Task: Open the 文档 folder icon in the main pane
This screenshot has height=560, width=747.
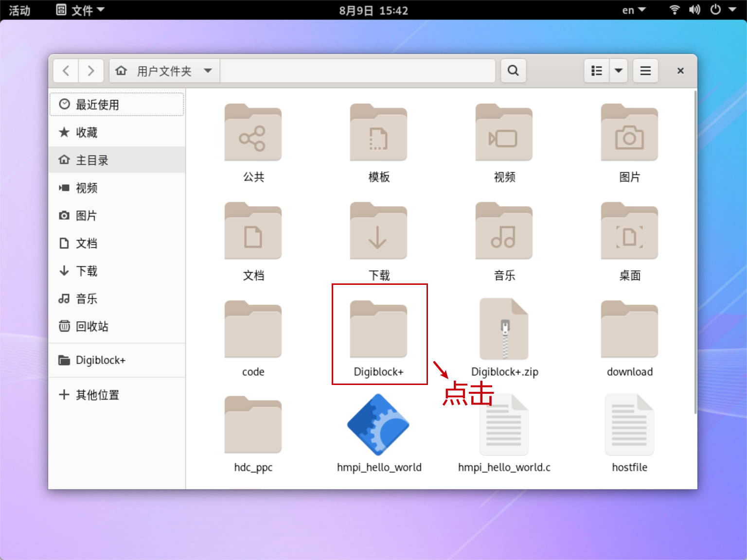Action: pyautogui.click(x=253, y=231)
